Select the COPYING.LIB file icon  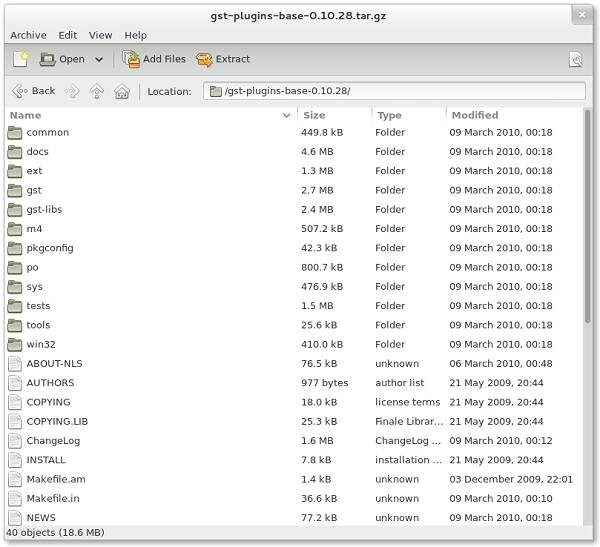(15, 421)
